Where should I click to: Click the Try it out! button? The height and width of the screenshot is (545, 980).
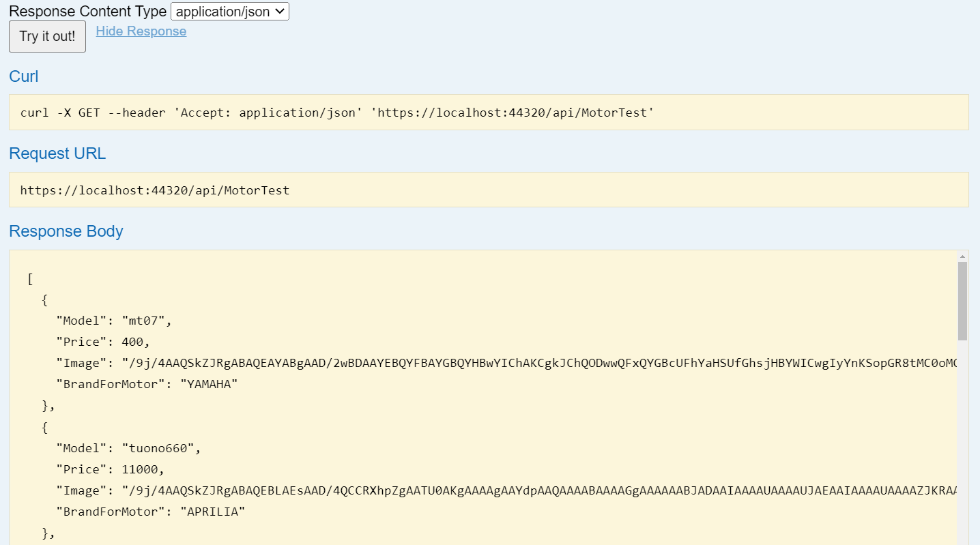(47, 36)
